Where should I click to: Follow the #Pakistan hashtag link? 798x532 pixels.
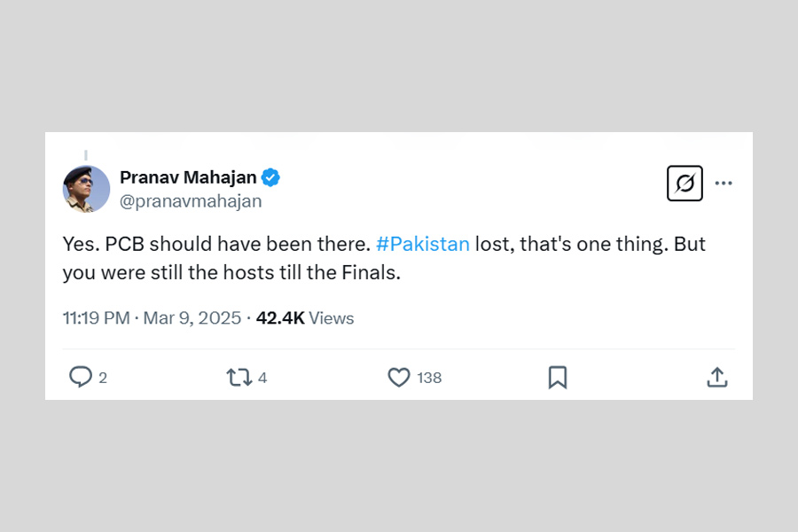pyautogui.click(x=422, y=244)
